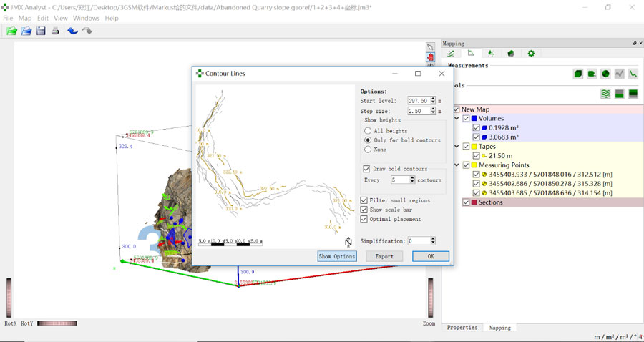Select the green gear settings tab icon
This screenshot has height=342, width=644.
point(531,53)
